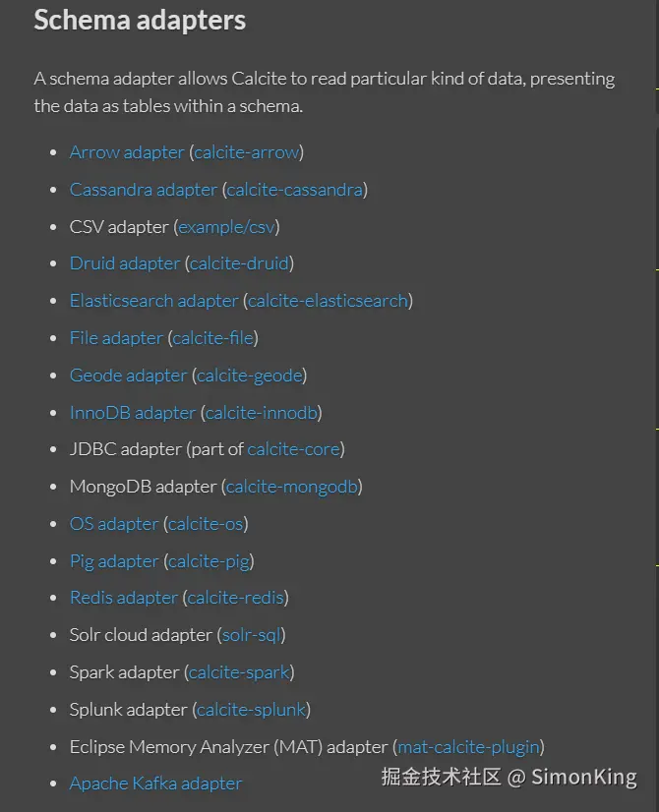Open the OS adapter link
Screen dimensions: 659x812
point(114,524)
